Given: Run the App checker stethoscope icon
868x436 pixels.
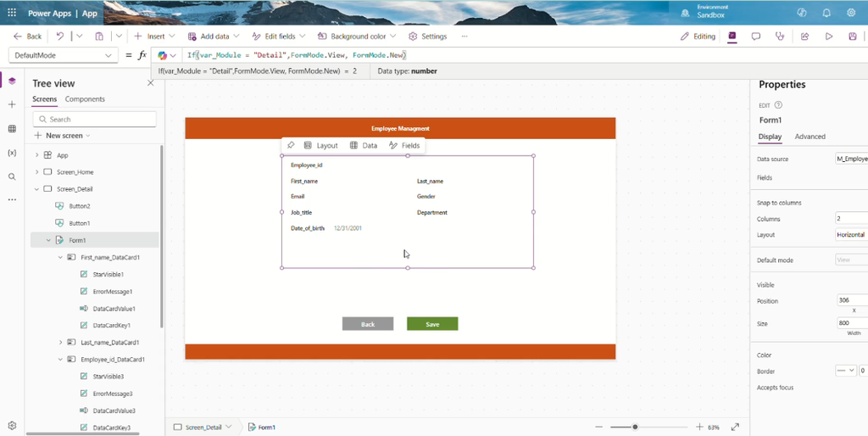Looking at the screenshot, I should (x=780, y=36).
